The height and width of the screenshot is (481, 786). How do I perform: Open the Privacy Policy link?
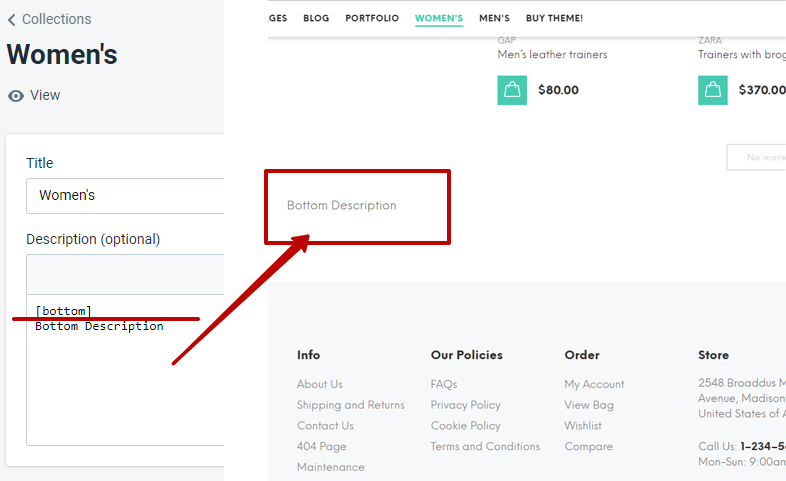click(x=465, y=405)
